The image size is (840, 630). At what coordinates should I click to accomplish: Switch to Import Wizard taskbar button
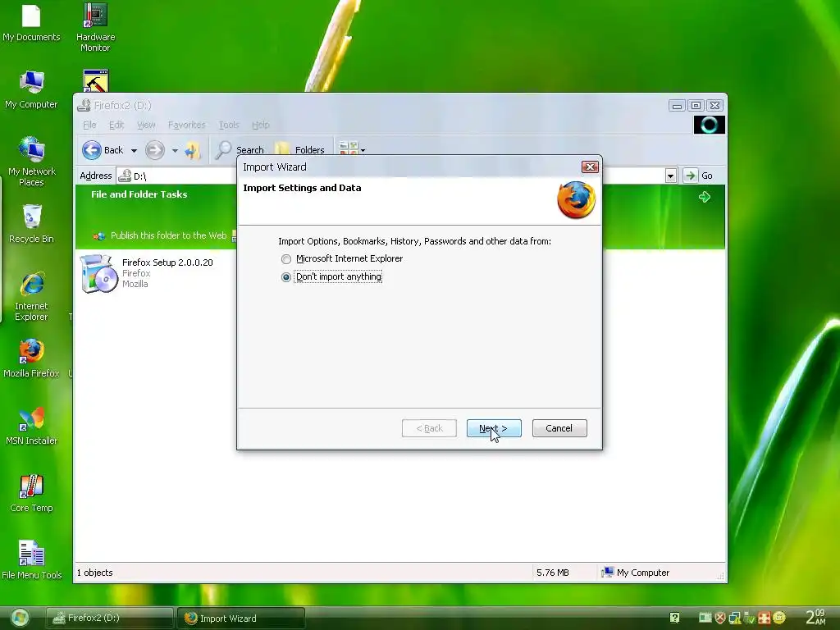pos(240,619)
